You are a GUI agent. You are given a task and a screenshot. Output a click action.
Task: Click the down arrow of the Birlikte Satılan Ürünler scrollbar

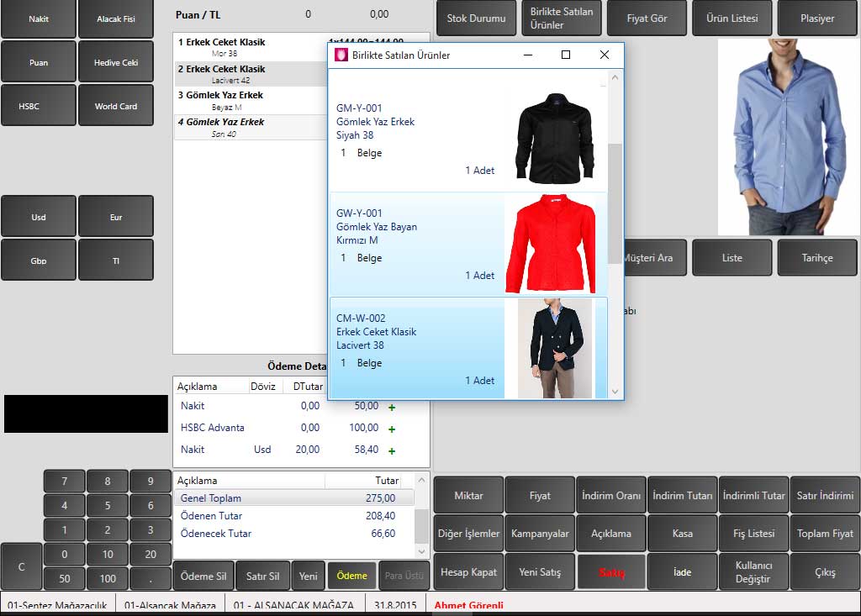coord(615,392)
